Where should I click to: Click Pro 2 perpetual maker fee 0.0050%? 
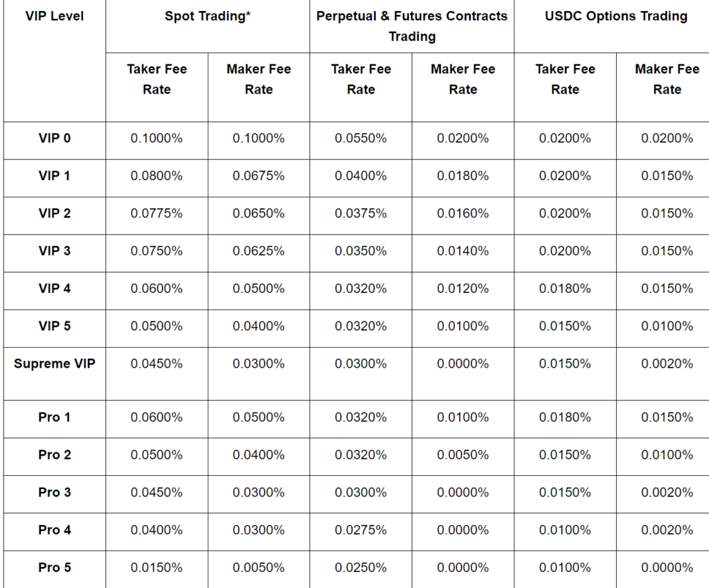click(463, 455)
